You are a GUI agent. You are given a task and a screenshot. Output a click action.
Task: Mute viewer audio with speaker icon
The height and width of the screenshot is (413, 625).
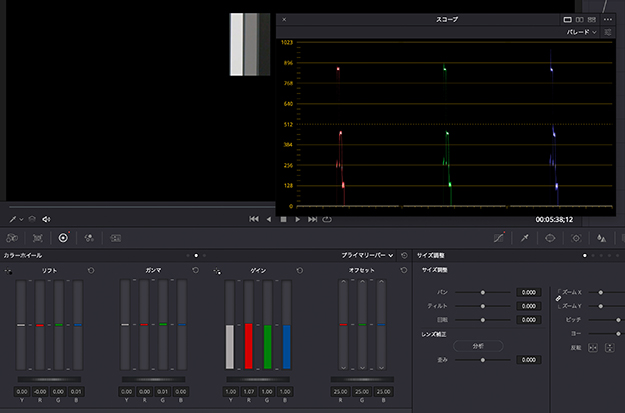tap(46, 218)
